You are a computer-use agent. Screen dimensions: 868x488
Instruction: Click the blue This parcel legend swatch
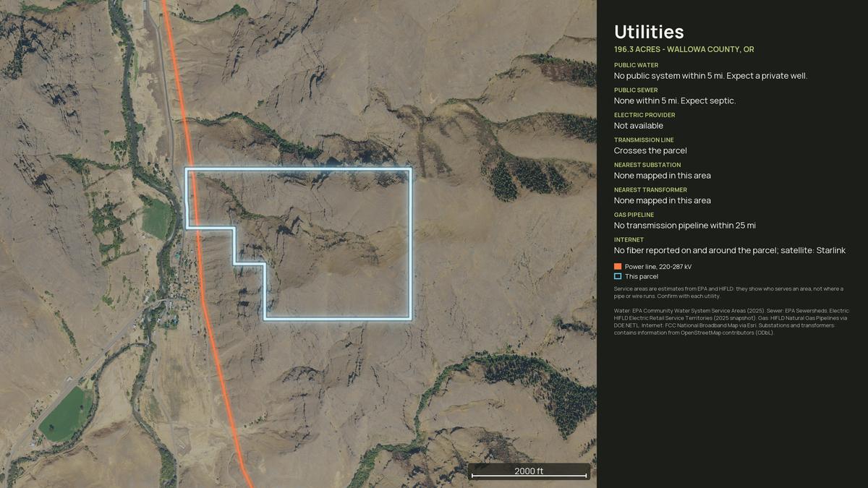click(x=618, y=276)
